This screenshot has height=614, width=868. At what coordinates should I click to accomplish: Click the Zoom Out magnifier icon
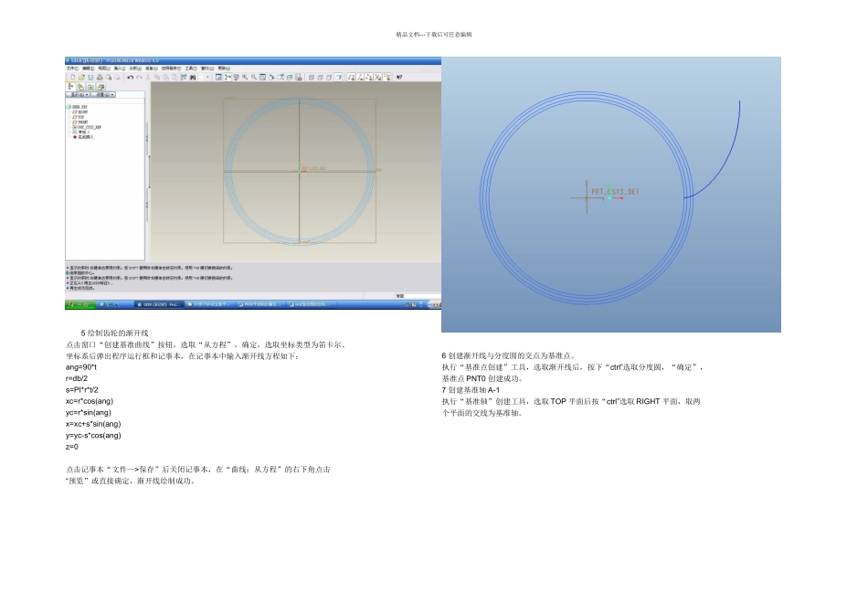[x=253, y=77]
